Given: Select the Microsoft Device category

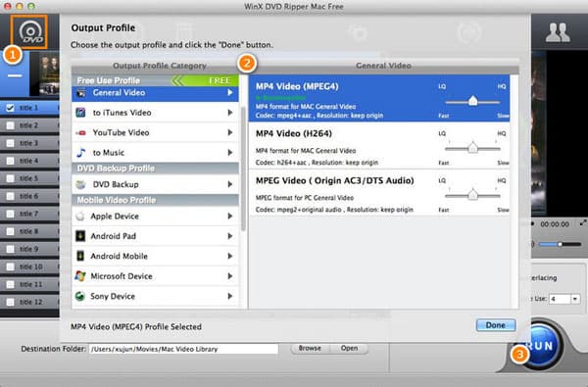Looking at the screenshot, I should coord(155,276).
